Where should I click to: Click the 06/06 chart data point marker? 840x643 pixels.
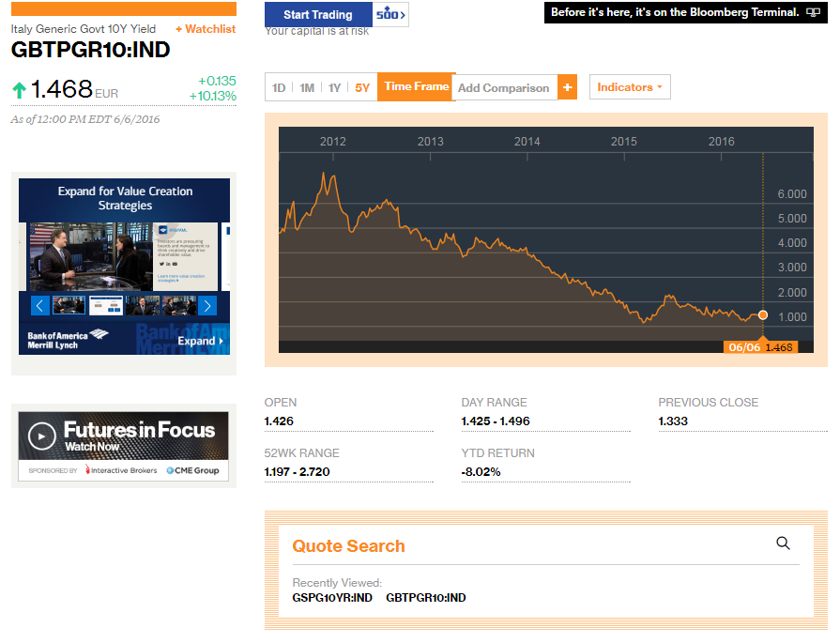point(763,315)
